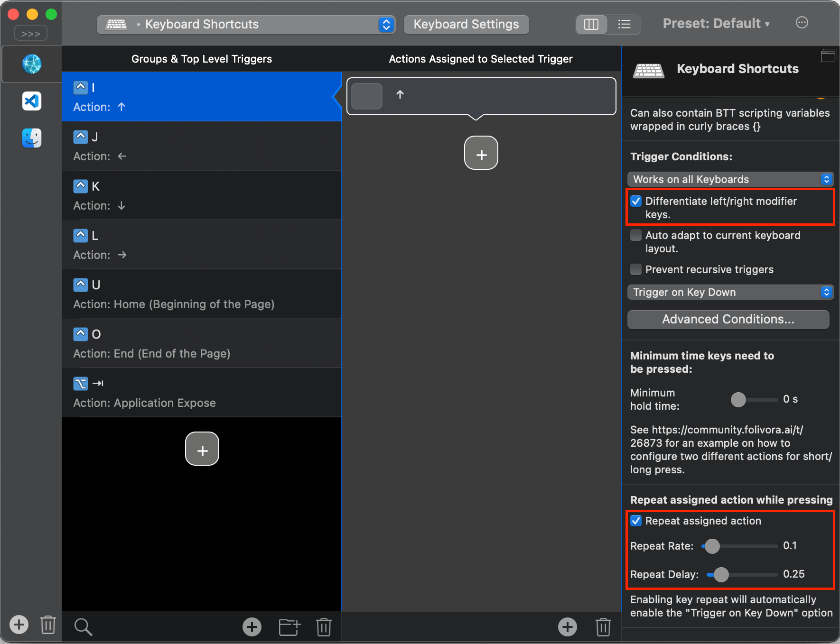Click the keyboard icon in right panel header
The image size is (840, 644).
pyautogui.click(x=649, y=71)
